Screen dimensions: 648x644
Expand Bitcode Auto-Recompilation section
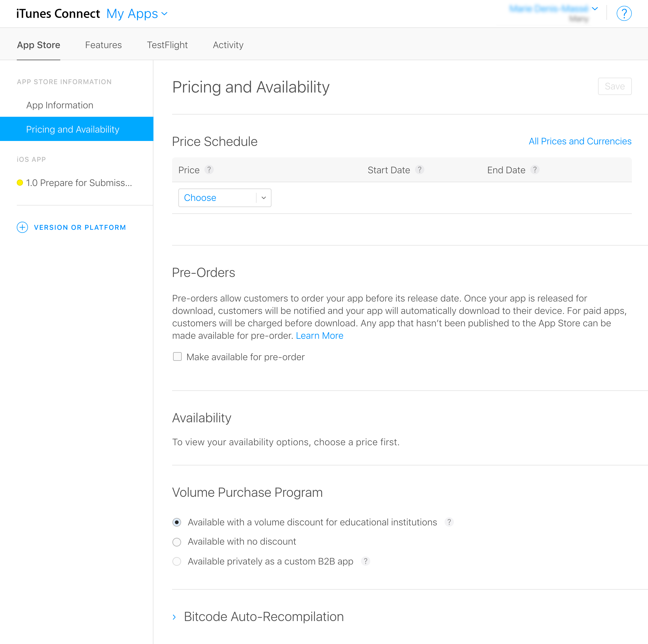pyautogui.click(x=174, y=617)
